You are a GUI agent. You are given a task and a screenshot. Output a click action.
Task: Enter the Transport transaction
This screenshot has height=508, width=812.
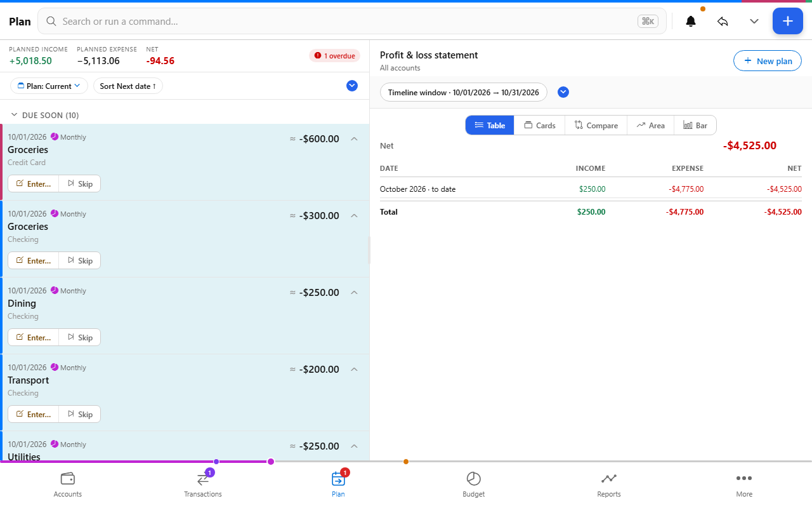(x=34, y=414)
